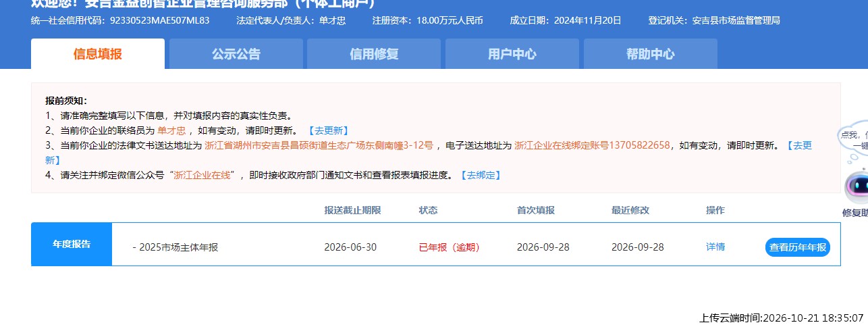The width and height of the screenshot is (868, 327).
Task: Click the 已年报（逾期） status text
Action: click(450, 247)
